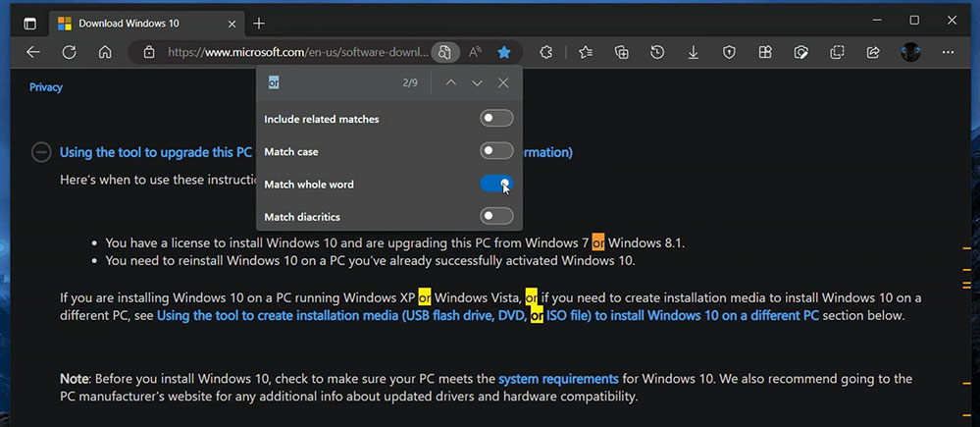Go back to the previous page
The height and width of the screenshot is (427, 980).
(33, 52)
